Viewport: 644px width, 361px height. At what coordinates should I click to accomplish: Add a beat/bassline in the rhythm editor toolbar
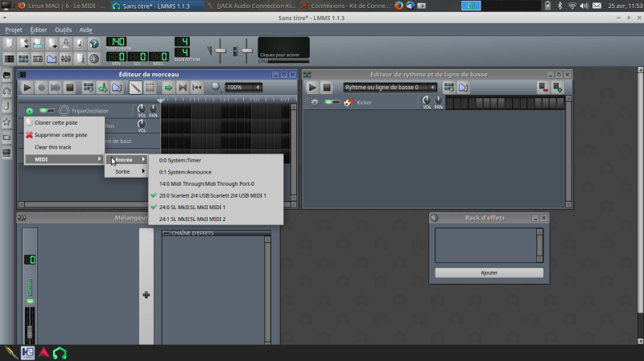coord(449,87)
